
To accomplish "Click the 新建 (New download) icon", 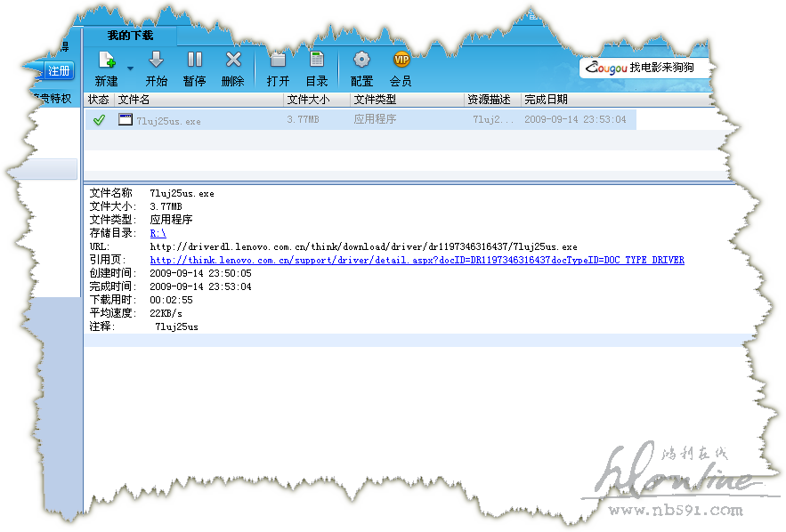I will (106, 61).
